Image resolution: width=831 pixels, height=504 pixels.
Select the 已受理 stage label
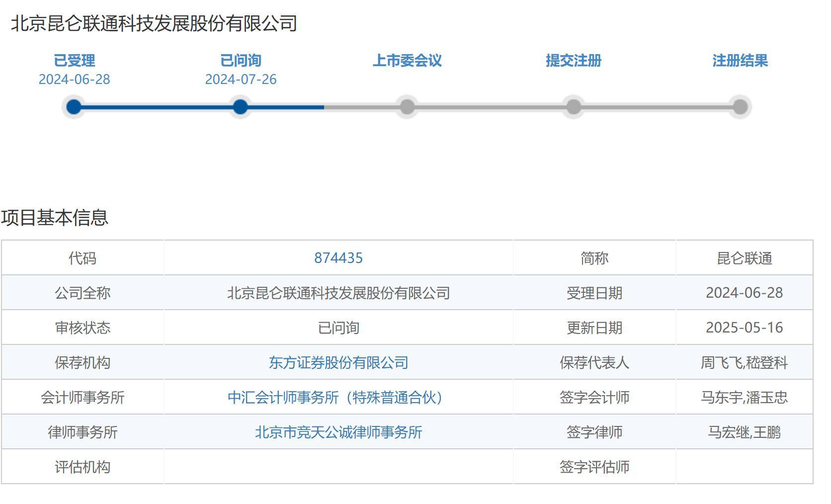[74, 61]
